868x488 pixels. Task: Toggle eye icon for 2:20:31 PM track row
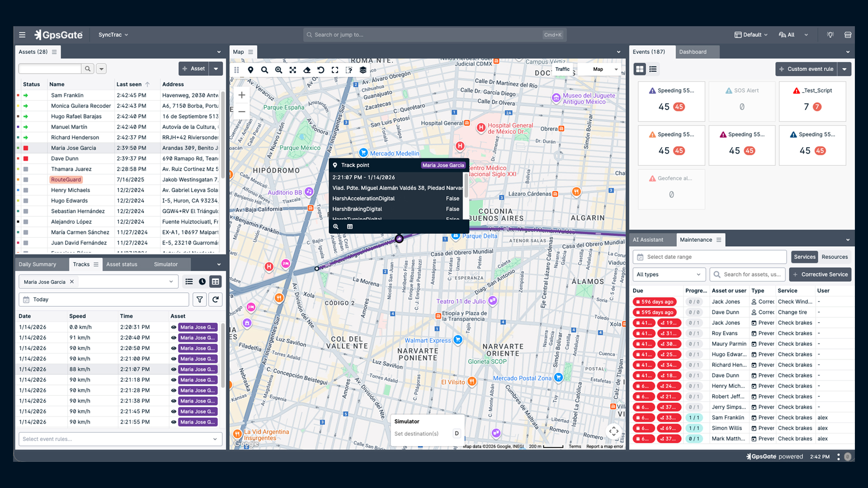pyautogui.click(x=174, y=327)
